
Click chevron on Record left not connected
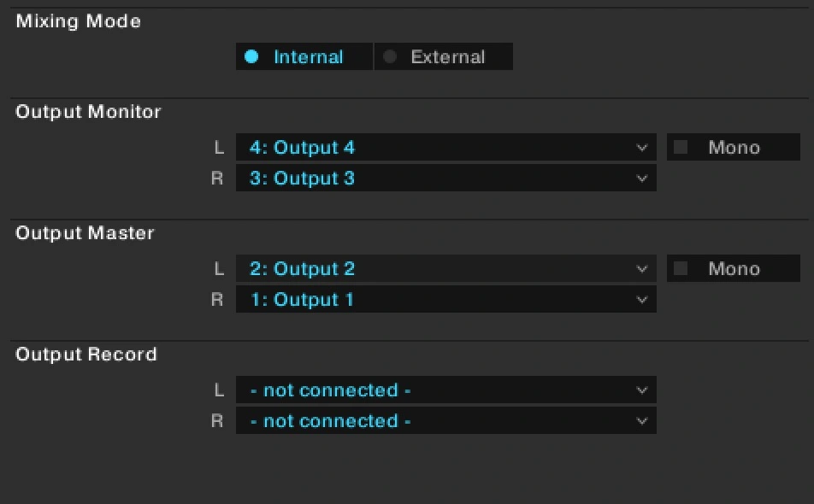(x=642, y=390)
